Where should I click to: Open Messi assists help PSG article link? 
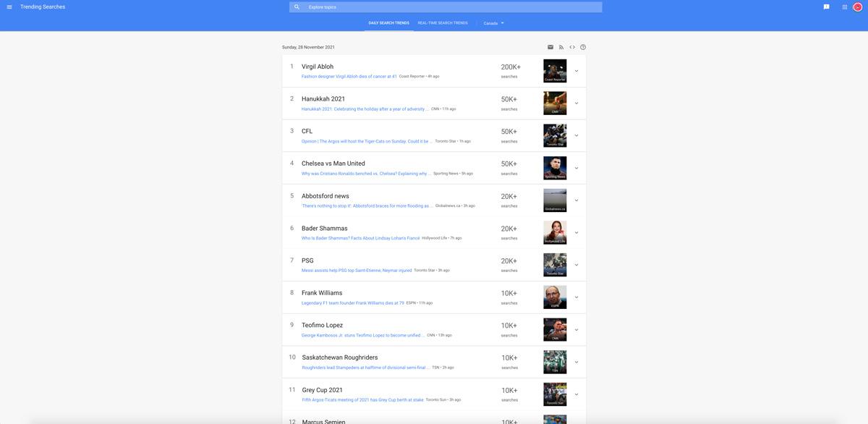[357, 271]
